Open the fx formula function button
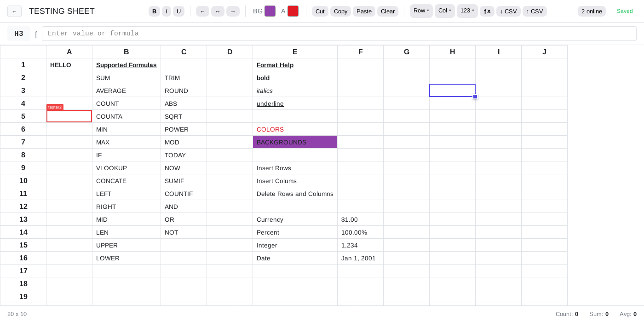Screen dimensions: 644x322 point(487,11)
